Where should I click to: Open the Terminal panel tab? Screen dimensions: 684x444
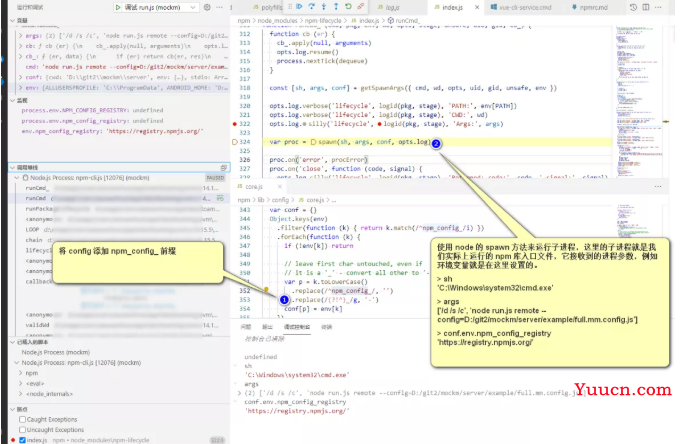tap(326, 327)
